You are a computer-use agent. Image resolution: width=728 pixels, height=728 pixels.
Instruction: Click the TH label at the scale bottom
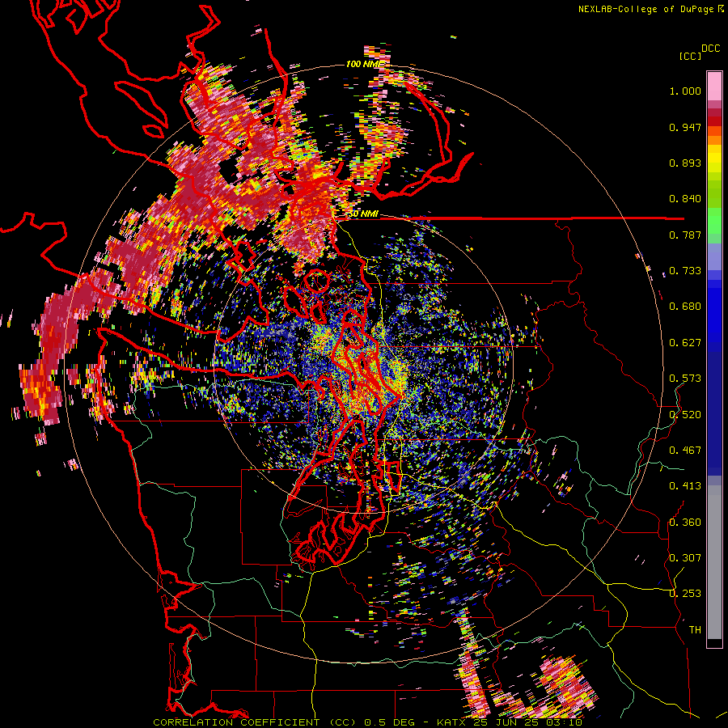click(x=695, y=630)
